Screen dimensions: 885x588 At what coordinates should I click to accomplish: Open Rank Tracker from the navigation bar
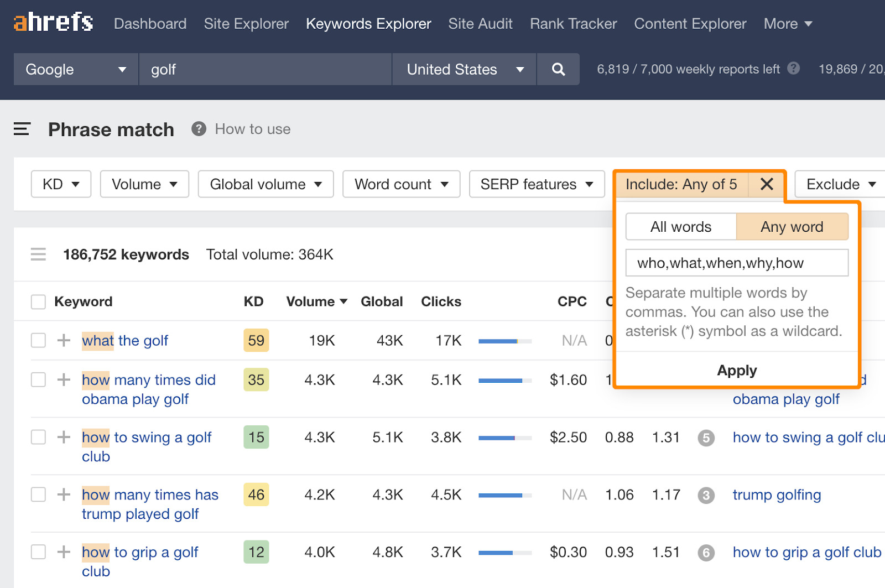coord(573,24)
